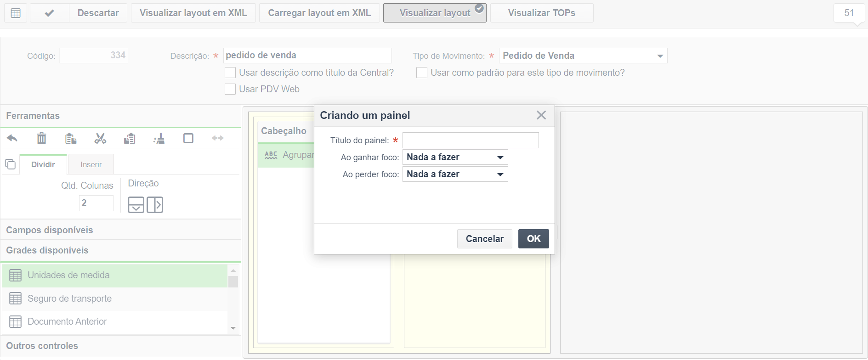This screenshot has height=360, width=868.
Task: Click the trash can delete icon
Action: click(42, 138)
